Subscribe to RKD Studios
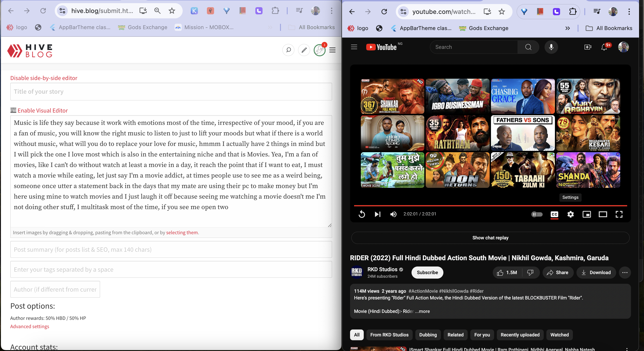 pyautogui.click(x=427, y=273)
